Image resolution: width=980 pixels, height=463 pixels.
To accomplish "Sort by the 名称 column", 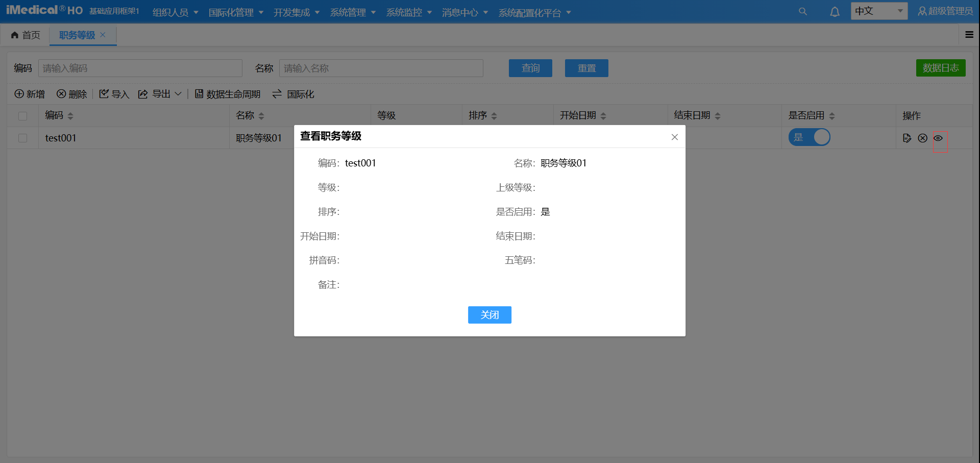I will (x=261, y=116).
